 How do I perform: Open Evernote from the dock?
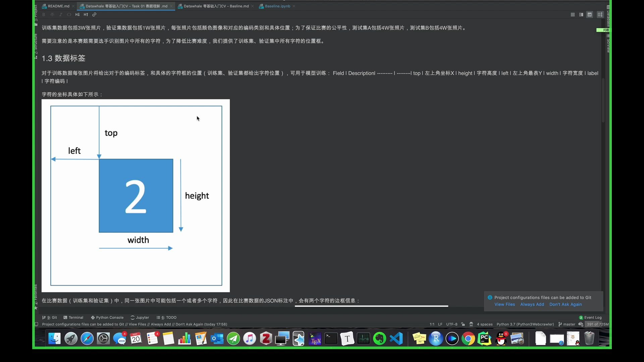pyautogui.click(x=380, y=339)
